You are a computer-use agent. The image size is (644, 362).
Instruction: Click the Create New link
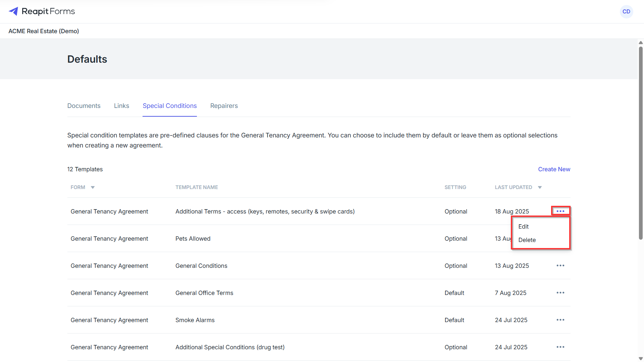pyautogui.click(x=554, y=169)
